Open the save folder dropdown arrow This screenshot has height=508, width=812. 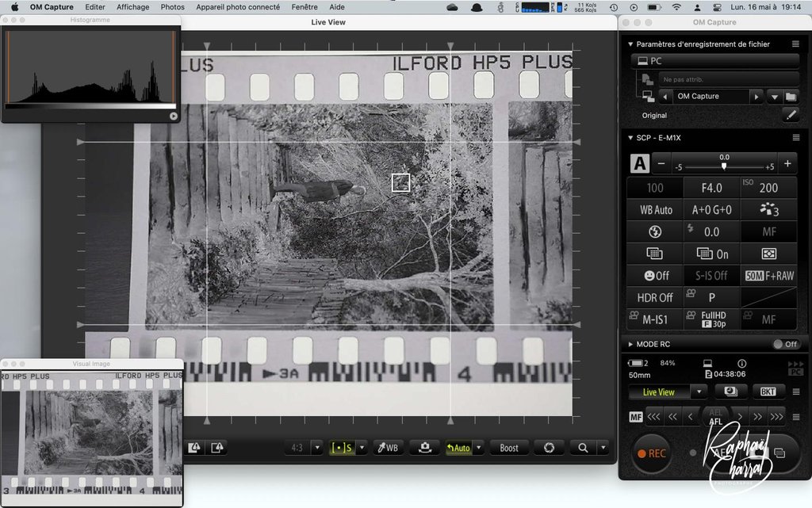tap(774, 97)
